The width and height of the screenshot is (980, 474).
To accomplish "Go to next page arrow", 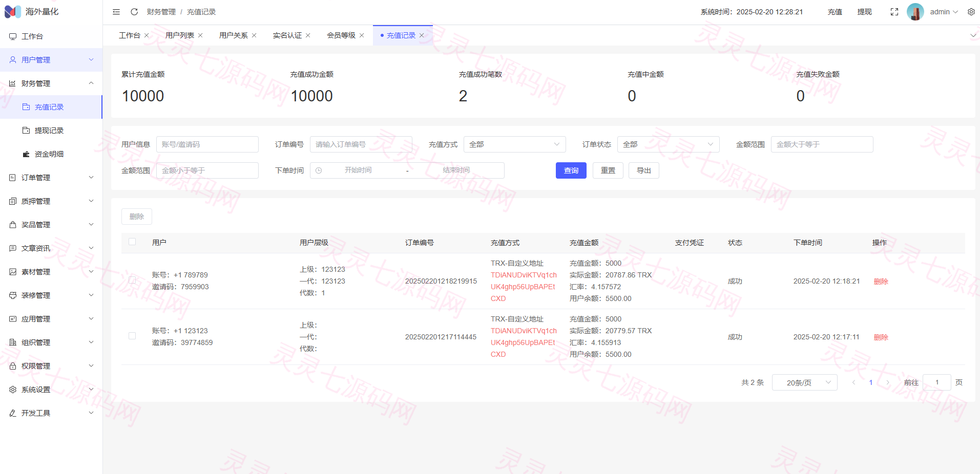I will [x=888, y=382].
